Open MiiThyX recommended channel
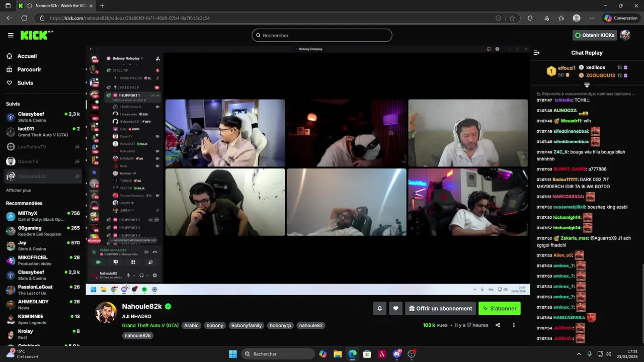The height and width of the screenshot is (362, 644). tap(43, 216)
